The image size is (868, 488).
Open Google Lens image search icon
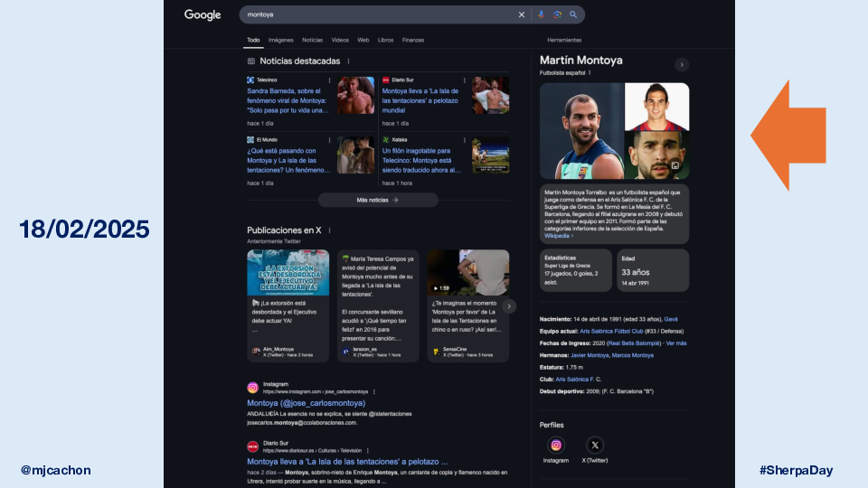[558, 15]
